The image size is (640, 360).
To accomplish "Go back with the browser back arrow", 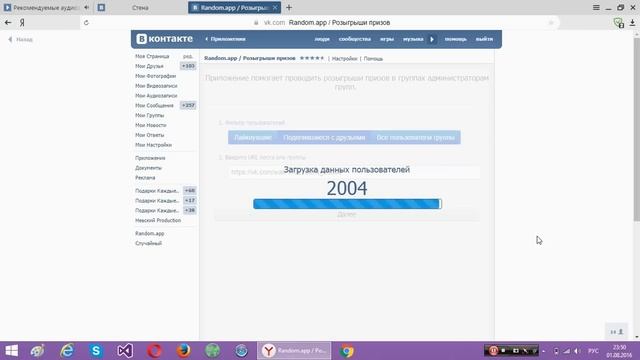I will [8, 22].
